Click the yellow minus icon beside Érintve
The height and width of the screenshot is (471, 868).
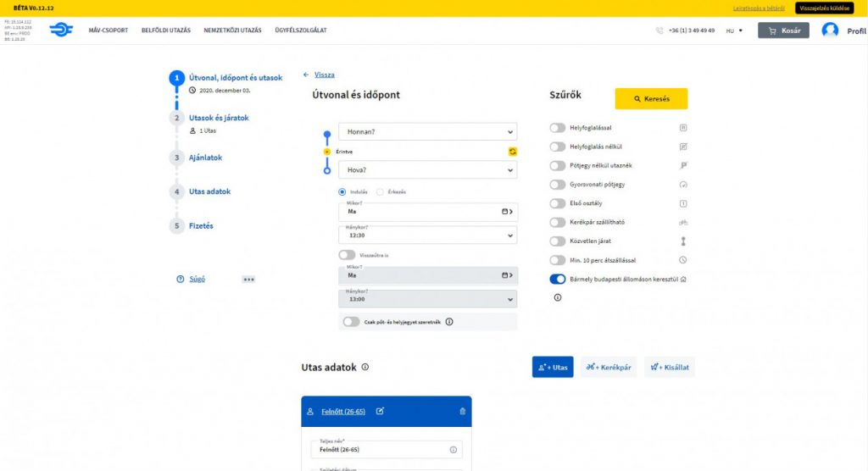coord(327,152)
